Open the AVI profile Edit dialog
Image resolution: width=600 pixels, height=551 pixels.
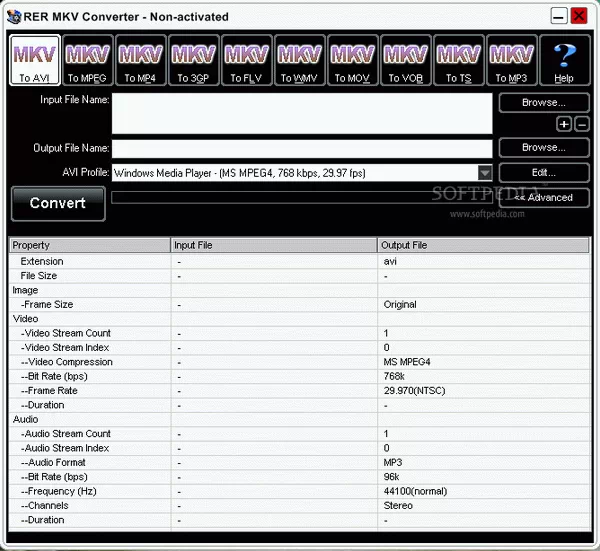tap(544, 173)
